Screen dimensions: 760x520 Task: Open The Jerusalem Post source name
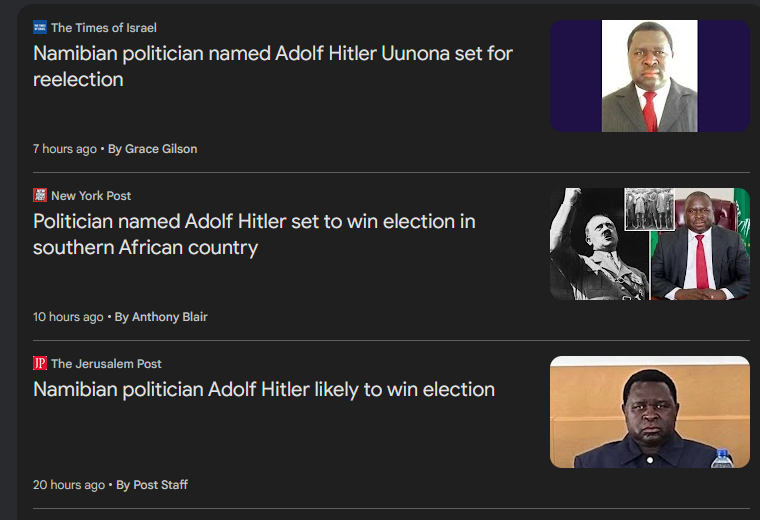tap(106, 363)
